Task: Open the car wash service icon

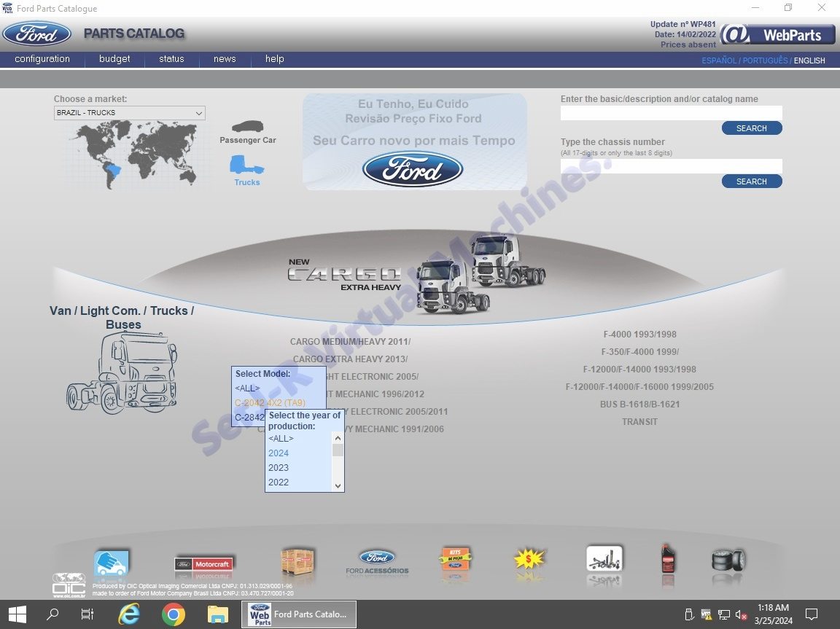Action: coord(112,563)
